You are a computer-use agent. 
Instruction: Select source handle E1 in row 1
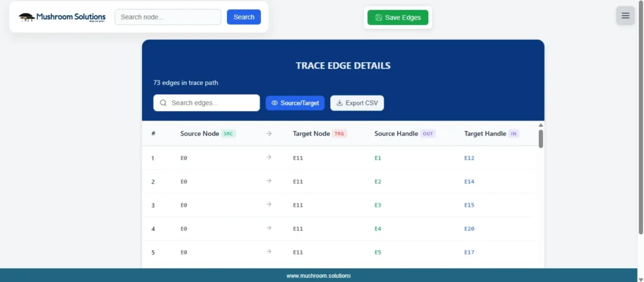[x=378, y=158]
